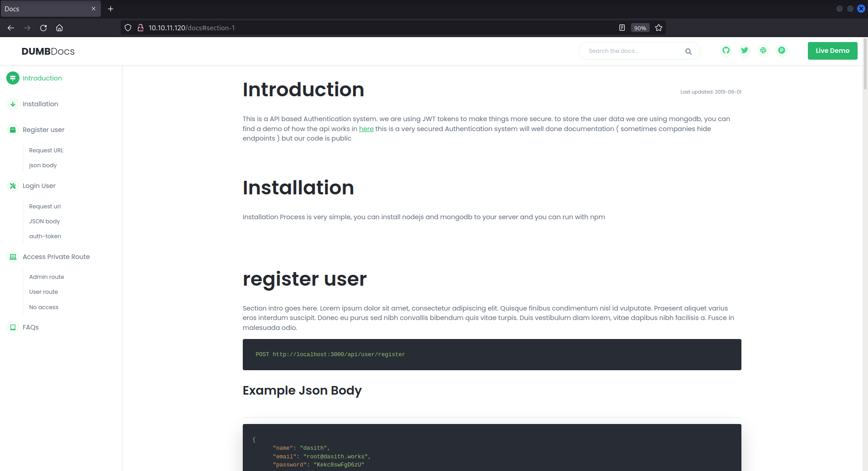Navigate to FAQs in sidebar
This screenshot has width=868, height=471.
point(31,327)
